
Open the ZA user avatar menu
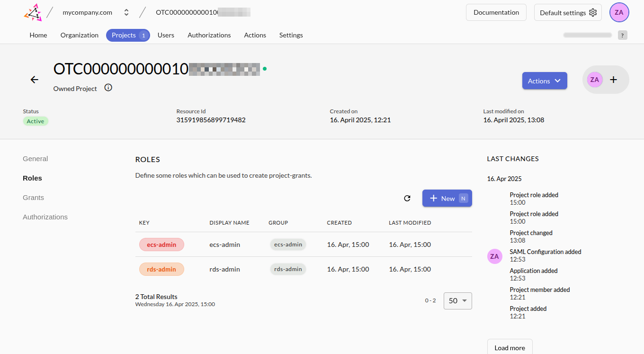[x=619, y=13]
